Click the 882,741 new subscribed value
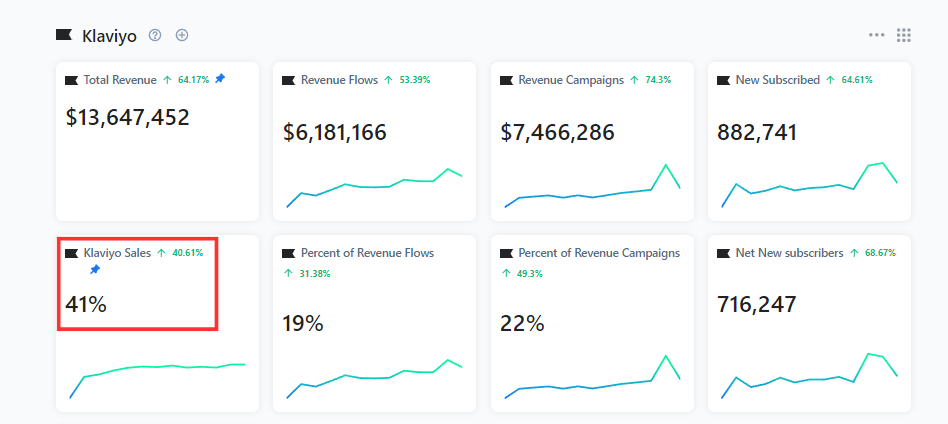This screenshot has height=424, width=948. pyautogui.click(x=757, y=132)
